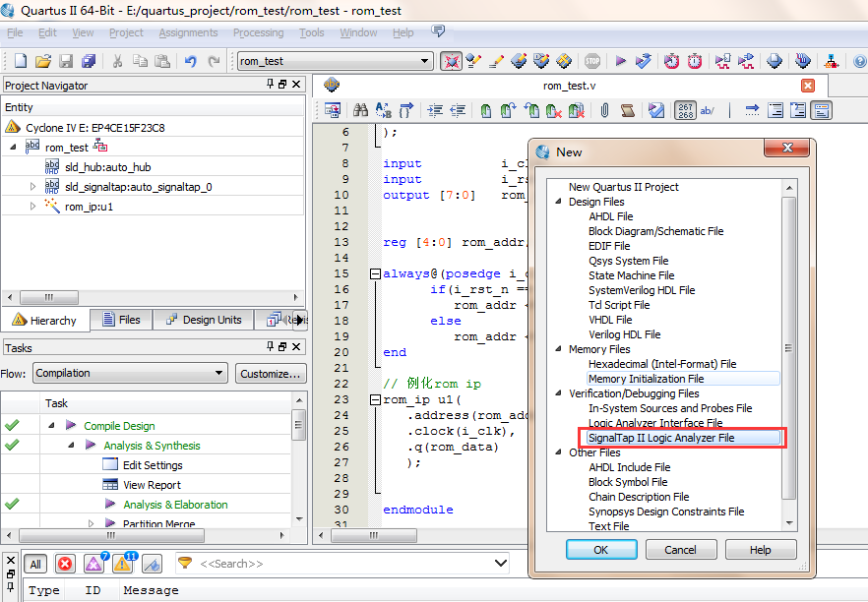
Task: Click the Redo arrow icon
Action: click(x=214, y=61)
